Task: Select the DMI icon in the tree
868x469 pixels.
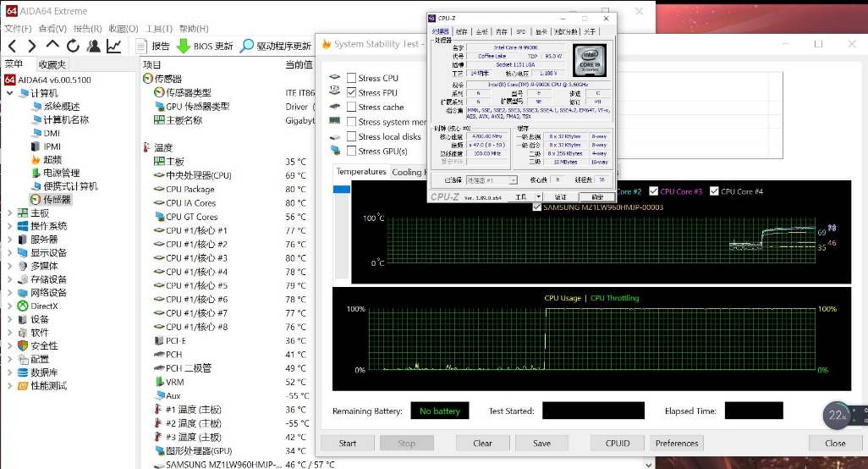Action: point(36,133)
